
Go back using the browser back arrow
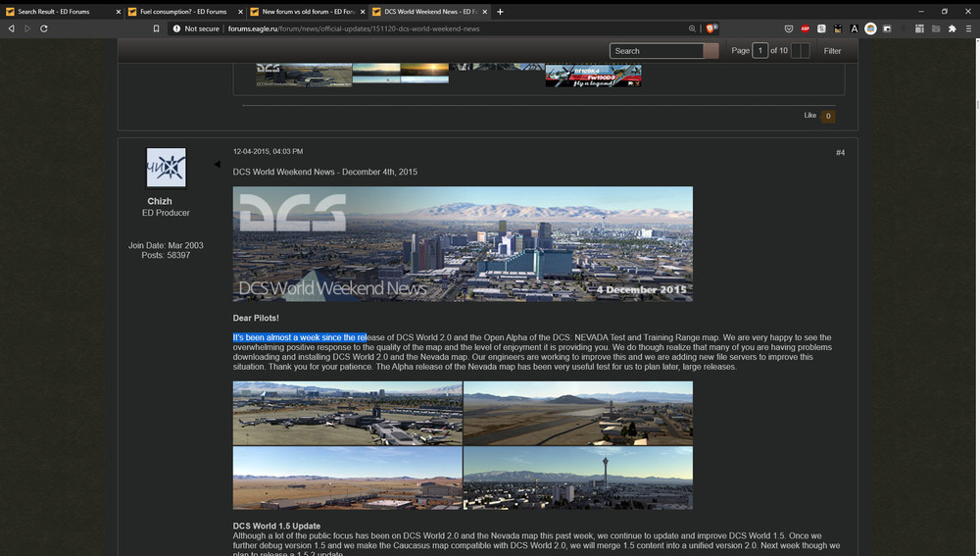click(11, 28)
